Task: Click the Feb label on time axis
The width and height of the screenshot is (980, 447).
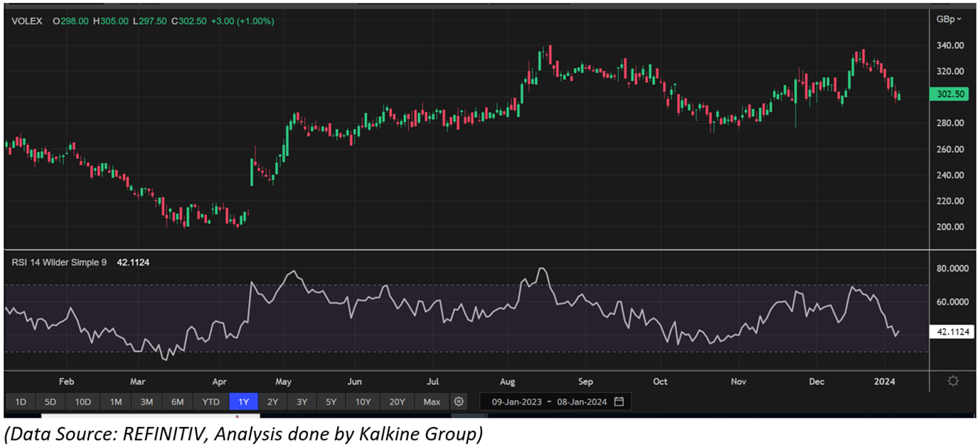Action: 66,381
